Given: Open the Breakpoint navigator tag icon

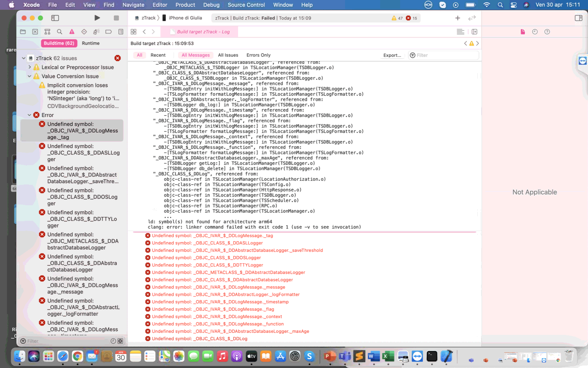Looking at the screenshot, I should tap(108, 31).
